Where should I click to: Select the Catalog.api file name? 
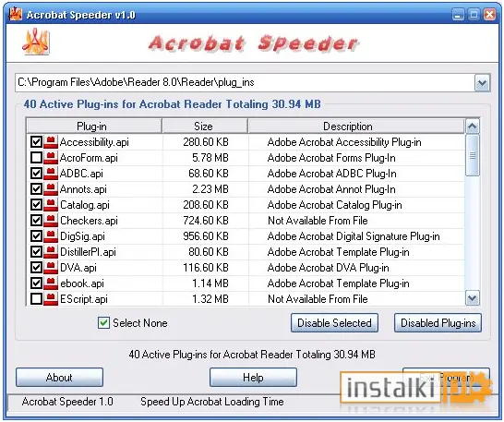coord(85,205)
